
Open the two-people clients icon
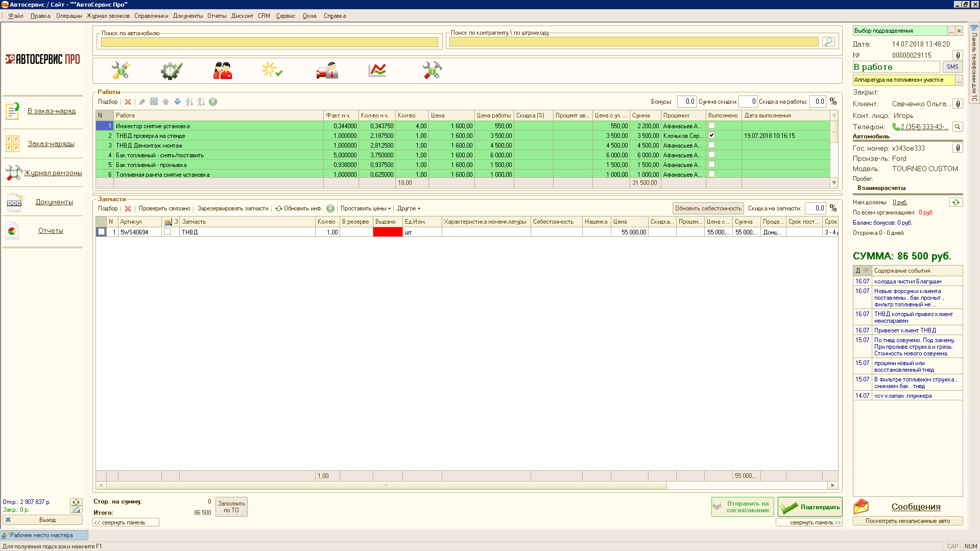[x=223, y=70]
